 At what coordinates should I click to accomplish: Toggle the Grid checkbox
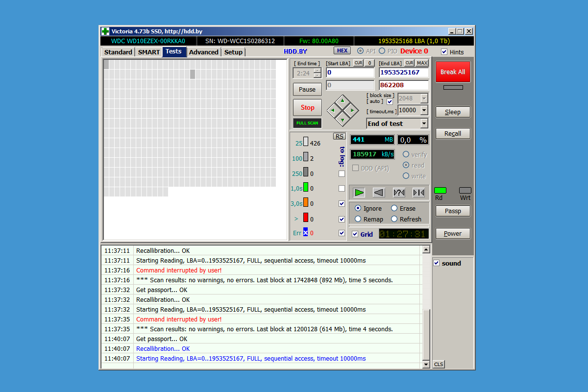point(355,234)
